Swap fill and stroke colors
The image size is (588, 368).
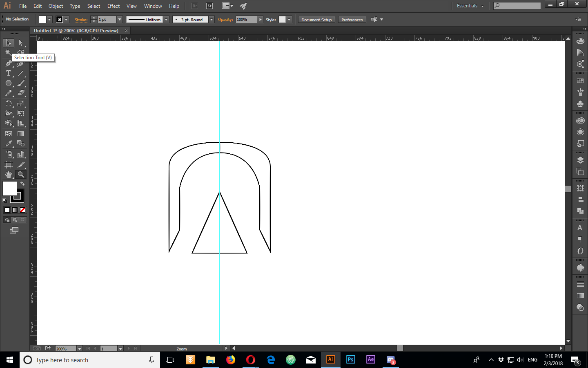(22, 184)
